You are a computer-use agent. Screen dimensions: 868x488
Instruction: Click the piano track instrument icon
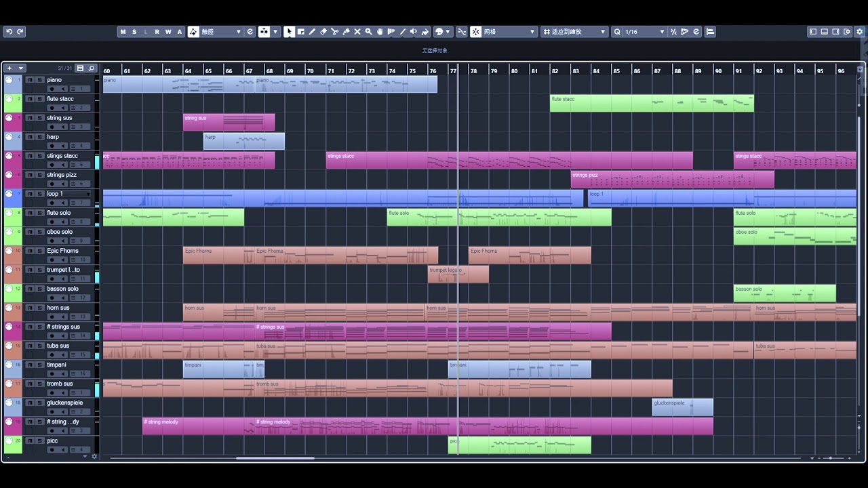click(9, 79)
